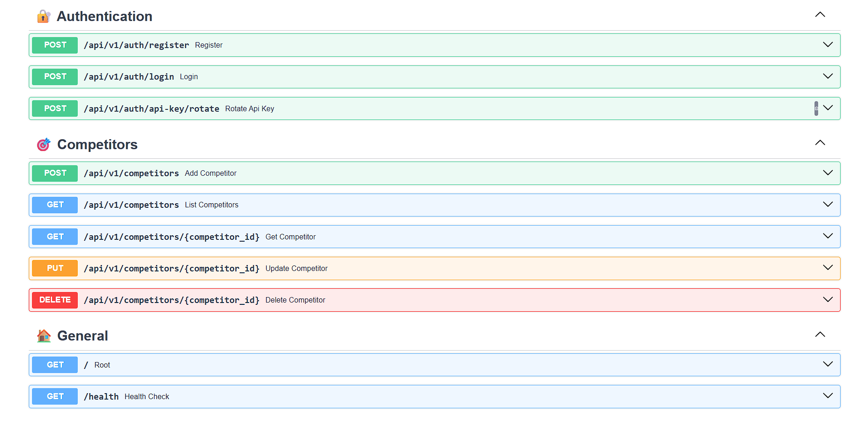Click the red DELETE method badge

point(55,300)
